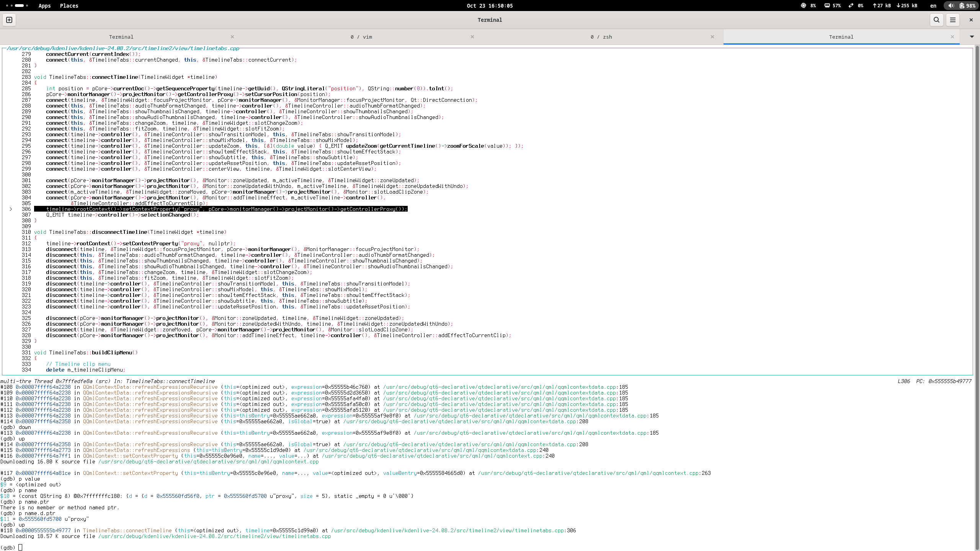The image size is (980, 551).
Task: Open the hamburger main menu
Action: click(953, 20)
